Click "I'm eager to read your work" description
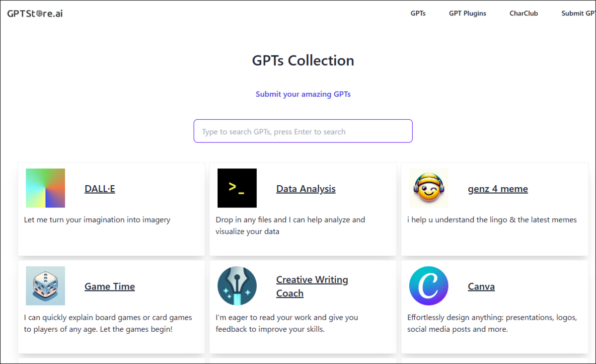This screenshot has height=364, width=596. pos(287,323)
